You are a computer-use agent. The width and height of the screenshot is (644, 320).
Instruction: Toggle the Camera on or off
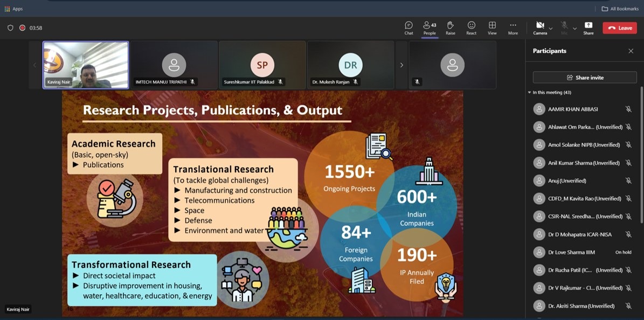click(x=539, y=27)
